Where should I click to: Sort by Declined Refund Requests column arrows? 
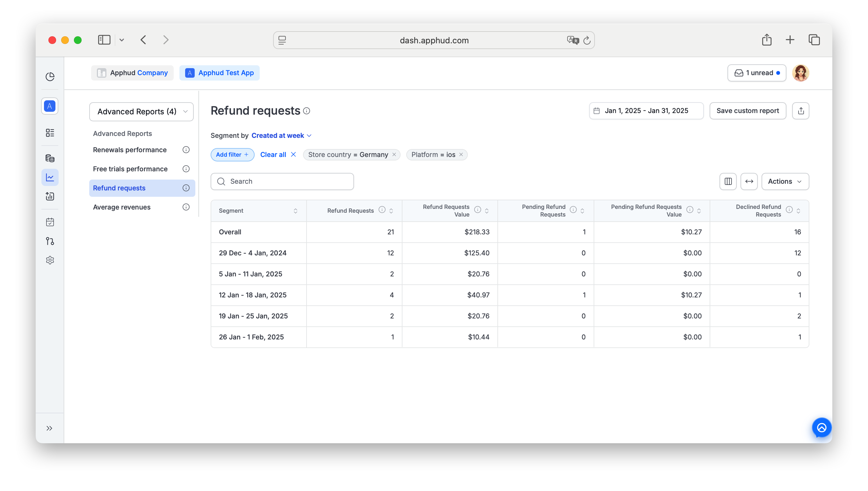[x=798, y=211]
